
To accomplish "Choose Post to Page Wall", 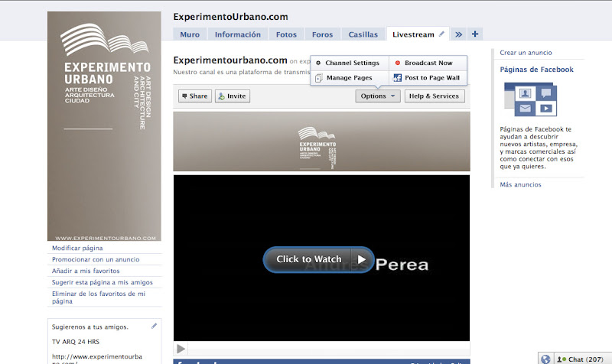I will pyautogui.click(x=428, y=78).
